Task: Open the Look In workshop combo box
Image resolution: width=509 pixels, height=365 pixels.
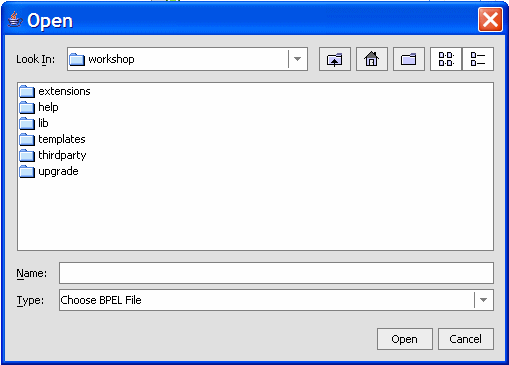Action: coord(187,59)
